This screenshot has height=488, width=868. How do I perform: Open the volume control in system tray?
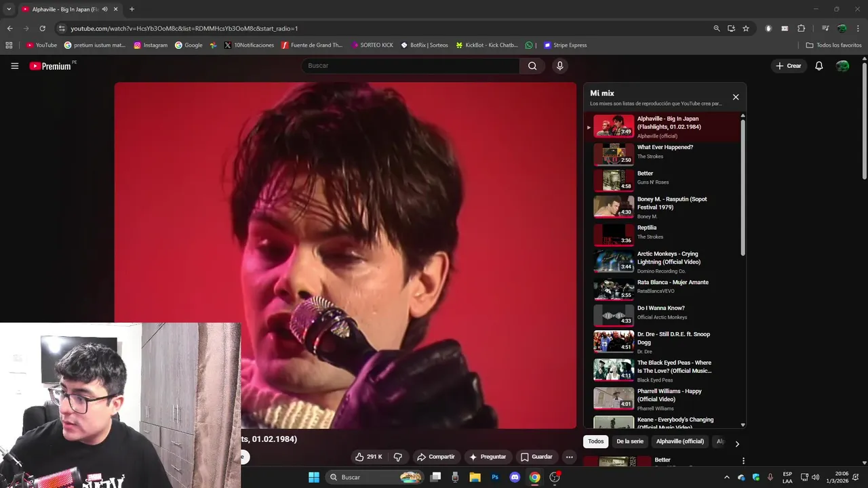point(816,477)
